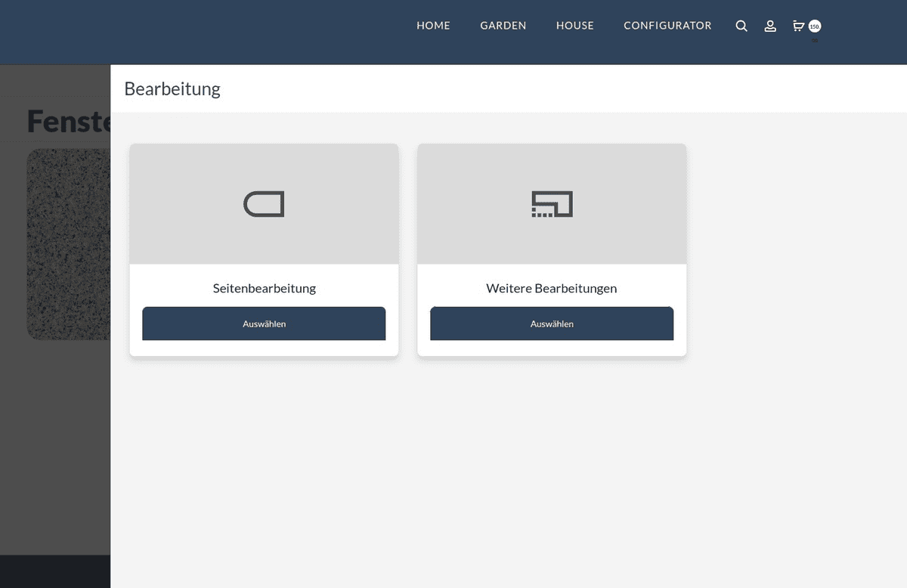The image size is (907, 588).
Task: Click the Weitere Bearbeitungen card title
Action: click(x=551, y=288)
